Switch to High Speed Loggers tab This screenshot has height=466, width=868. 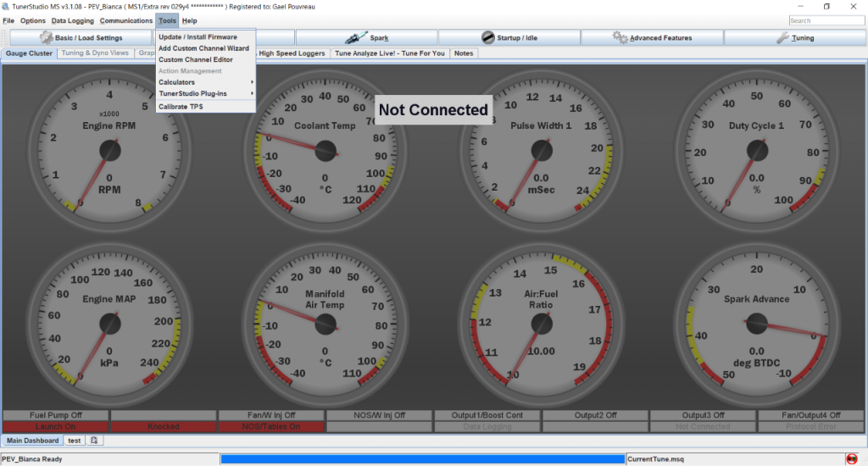tap(292, 53)
